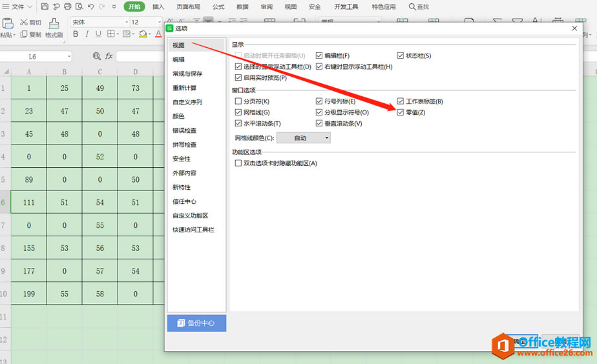This screenshot has height=364, width=597.
Task: Click the Save icon in quick toolbar
Action: [x=45, y=6]
